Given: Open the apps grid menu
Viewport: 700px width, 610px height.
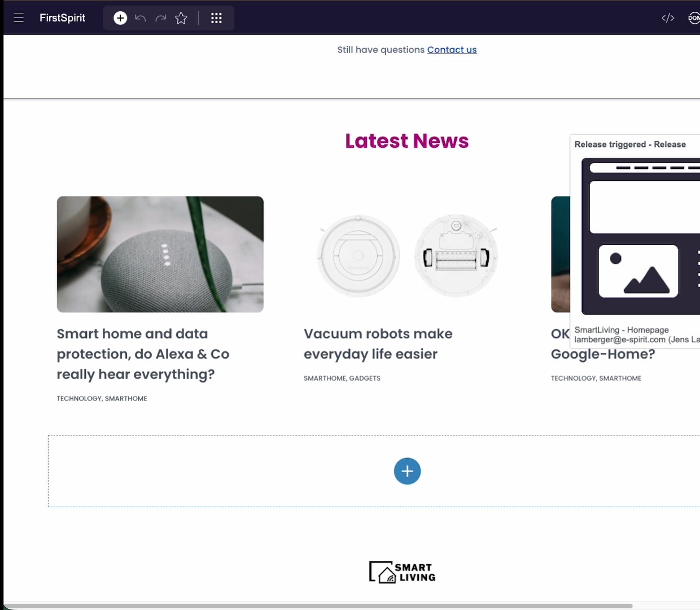Looking at the screenshot, I should coord(216,18).
